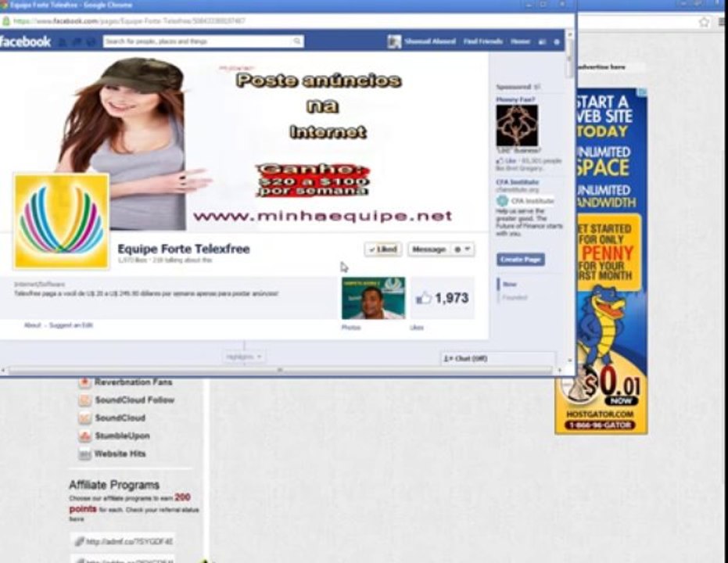The width and height of the screenshot is (728, 563).
Task: Open Find Friends in Facebook header
Action: tap(483, 41)
